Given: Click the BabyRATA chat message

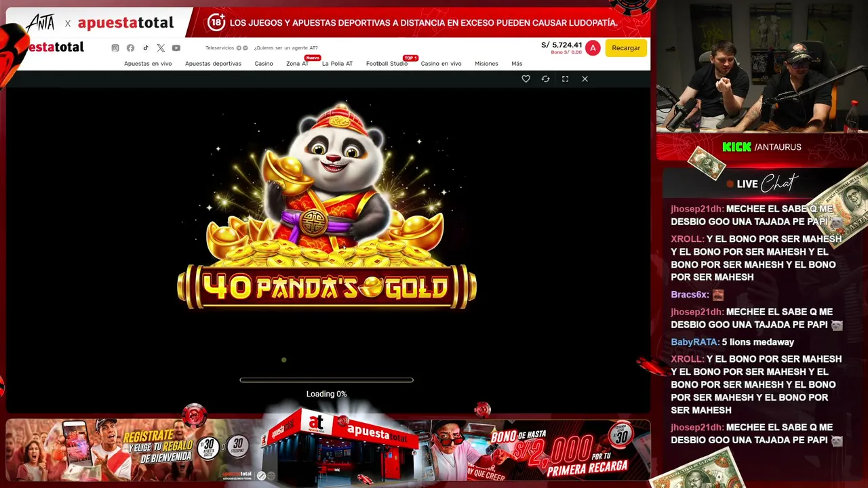Looking at the screenshot, I should pos(732,342).
